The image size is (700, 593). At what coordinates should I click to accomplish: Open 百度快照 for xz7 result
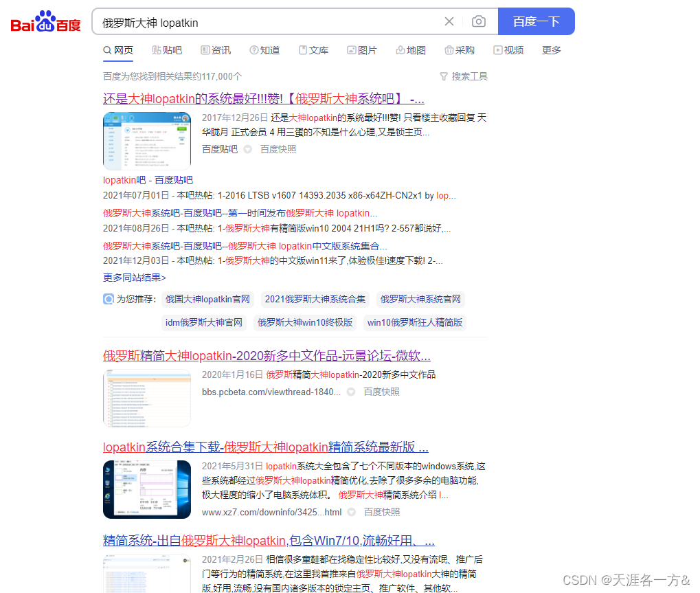[x=382, y=512]
